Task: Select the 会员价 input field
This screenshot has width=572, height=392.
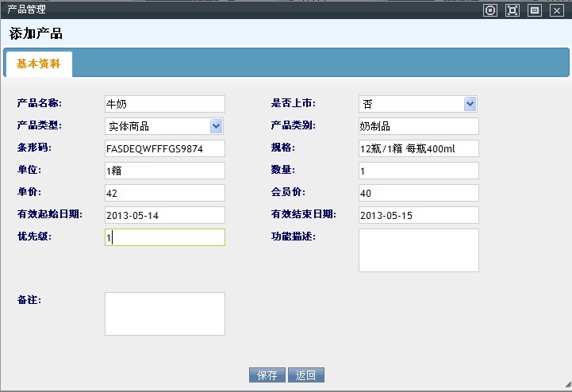Action: 418,193
